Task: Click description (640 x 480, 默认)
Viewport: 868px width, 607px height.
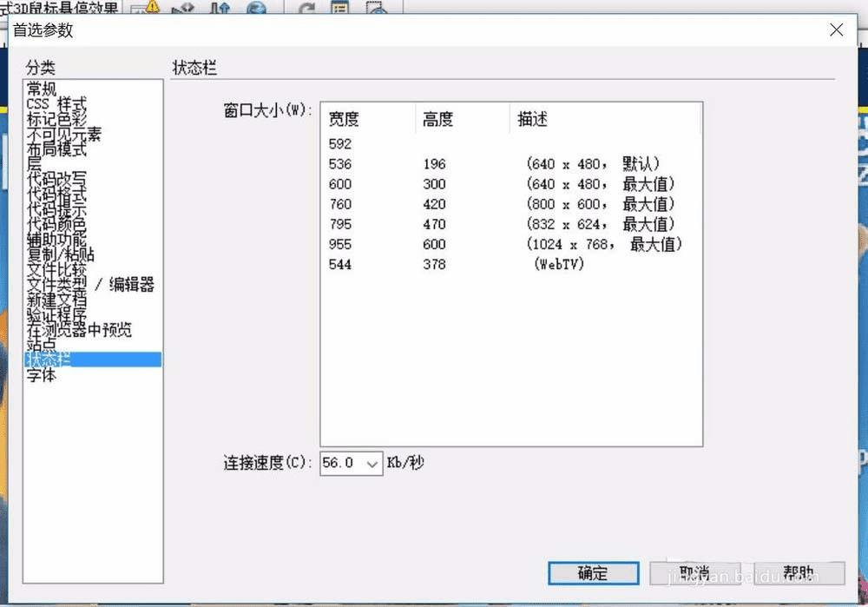Action: [x=592, y=164]
